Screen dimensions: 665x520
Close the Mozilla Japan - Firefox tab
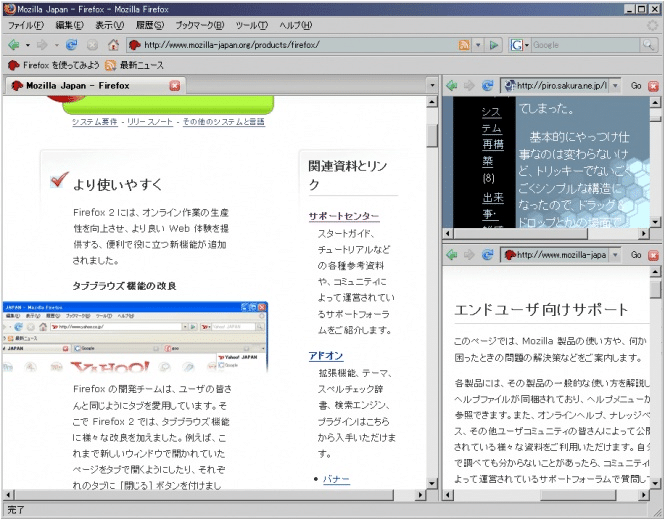point(176,86)
